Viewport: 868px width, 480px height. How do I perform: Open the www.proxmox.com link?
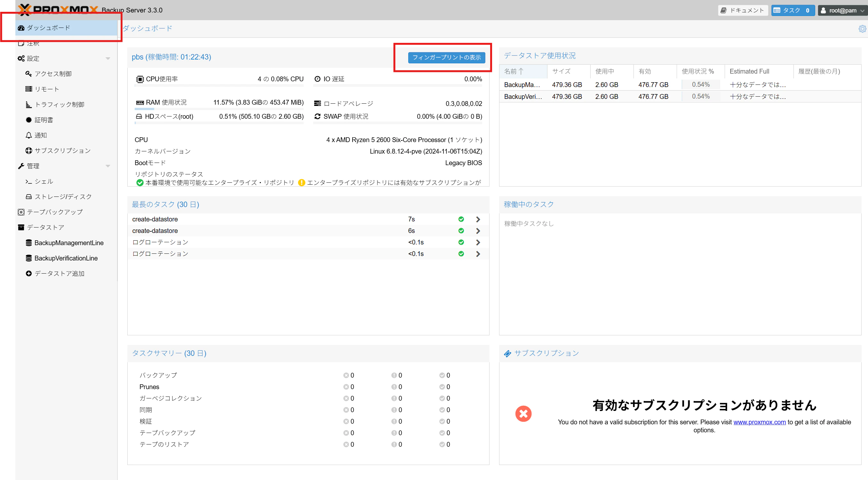coord(759,422)
